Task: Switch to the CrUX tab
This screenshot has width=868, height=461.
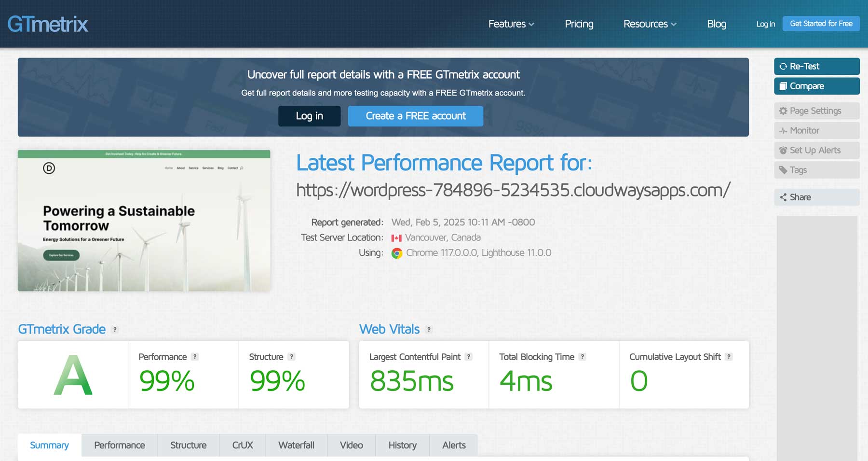Action: 242,445
